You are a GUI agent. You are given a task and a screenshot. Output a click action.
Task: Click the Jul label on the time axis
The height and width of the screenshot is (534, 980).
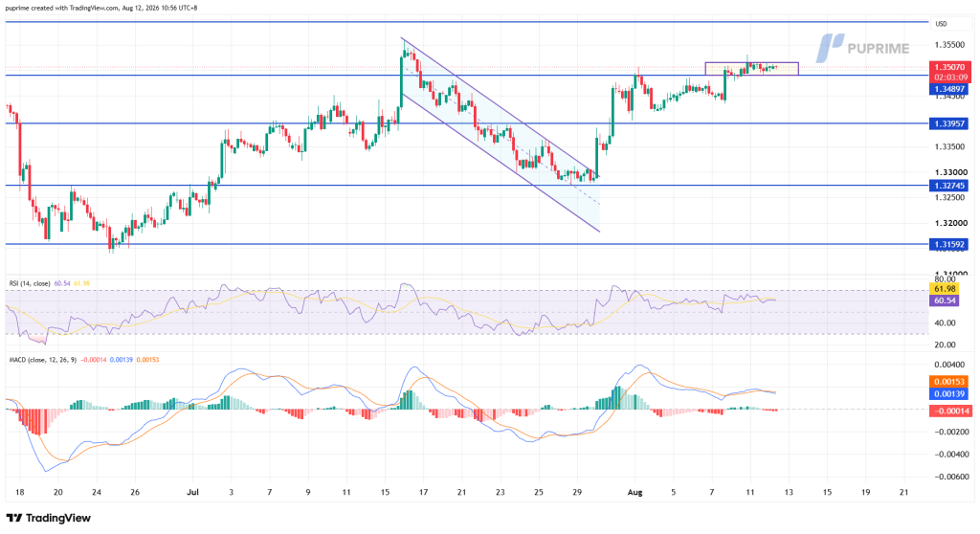192,493
